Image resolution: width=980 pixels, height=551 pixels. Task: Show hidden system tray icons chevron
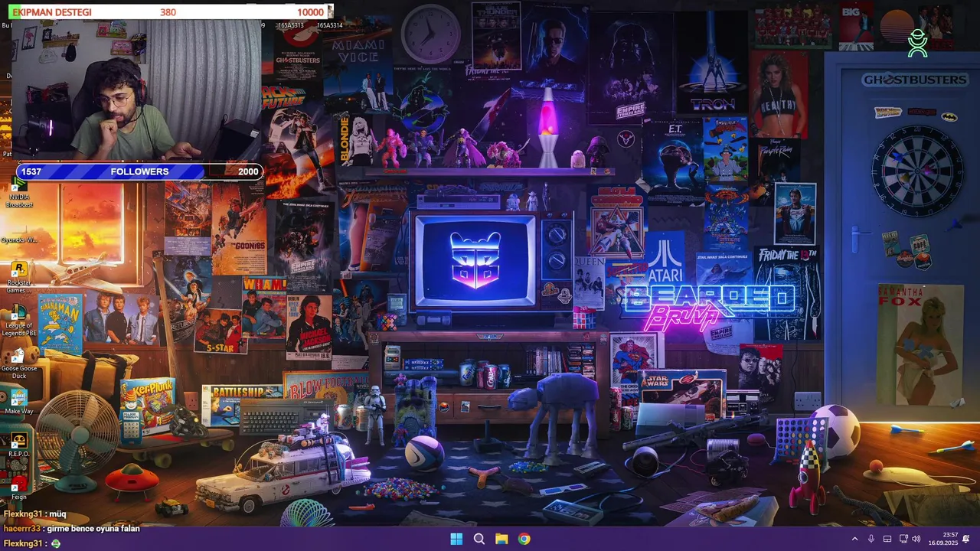[855, 539]
